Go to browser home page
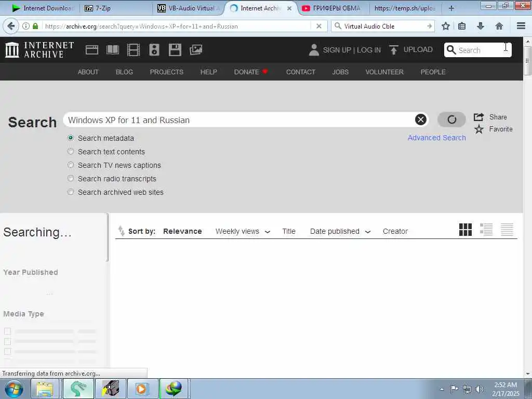This screenshot has height=399, width=532. click(x=499, y=26)
